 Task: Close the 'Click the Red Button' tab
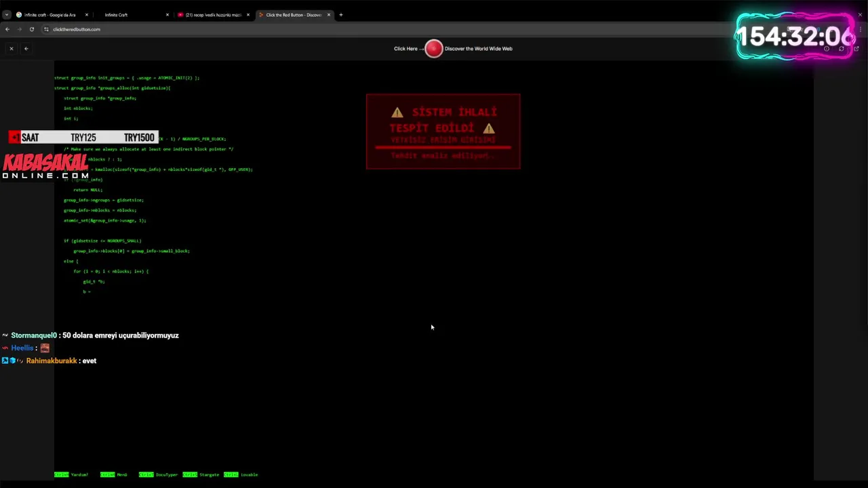tap(329, 15)
